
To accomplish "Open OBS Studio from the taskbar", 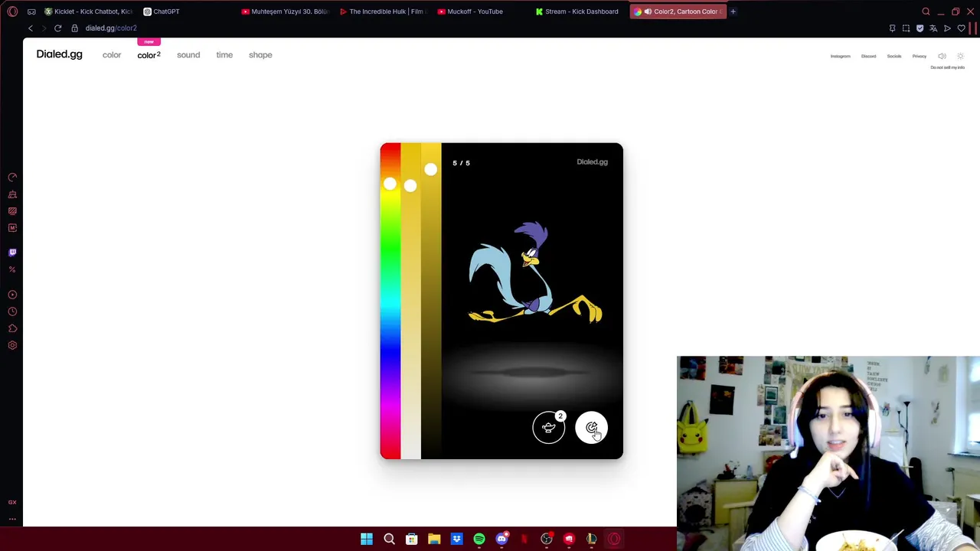I will (x=547, y=540).
